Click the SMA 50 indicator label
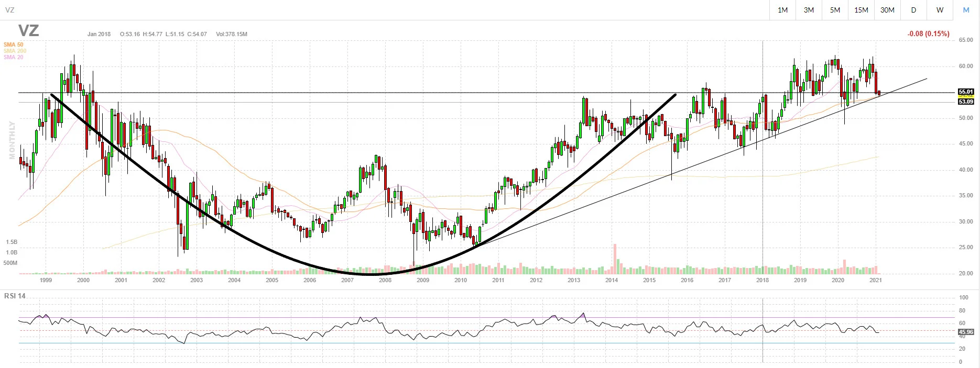This screenshot has width=980, height=368. click(x=13, y=44)
